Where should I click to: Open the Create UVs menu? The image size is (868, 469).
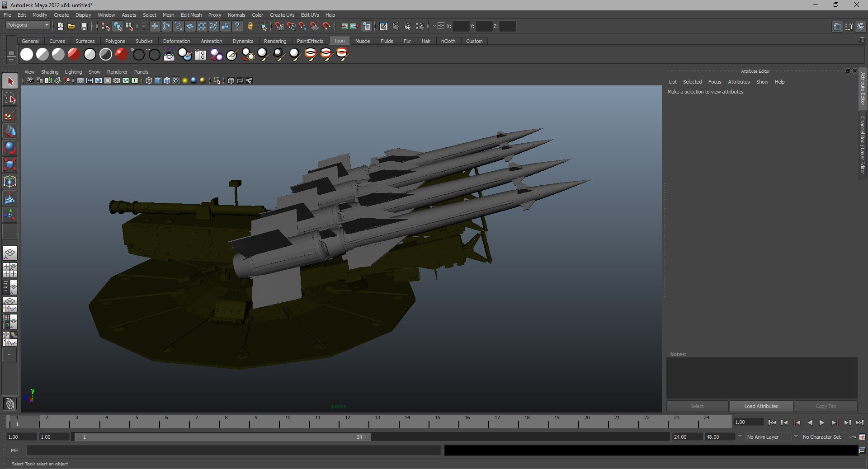[282, 15]
